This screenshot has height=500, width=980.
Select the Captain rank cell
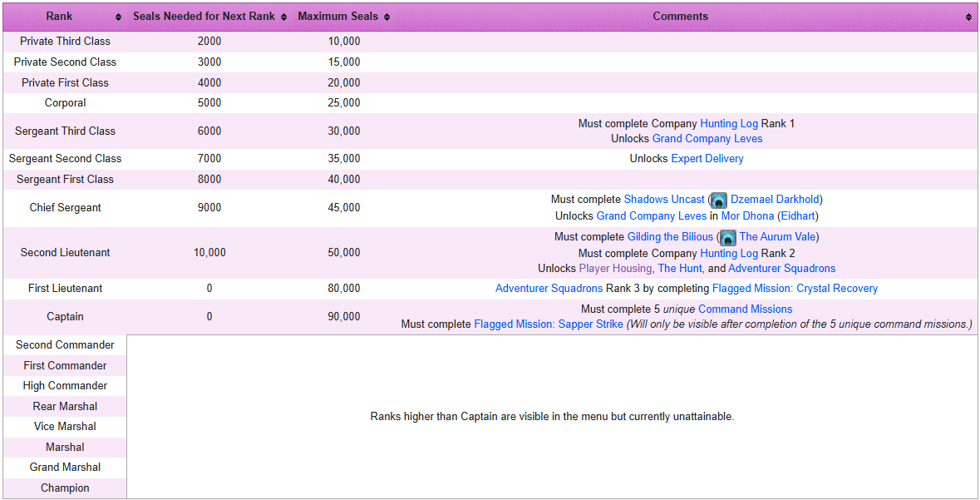pyautogui.click(x=65, y=317)
